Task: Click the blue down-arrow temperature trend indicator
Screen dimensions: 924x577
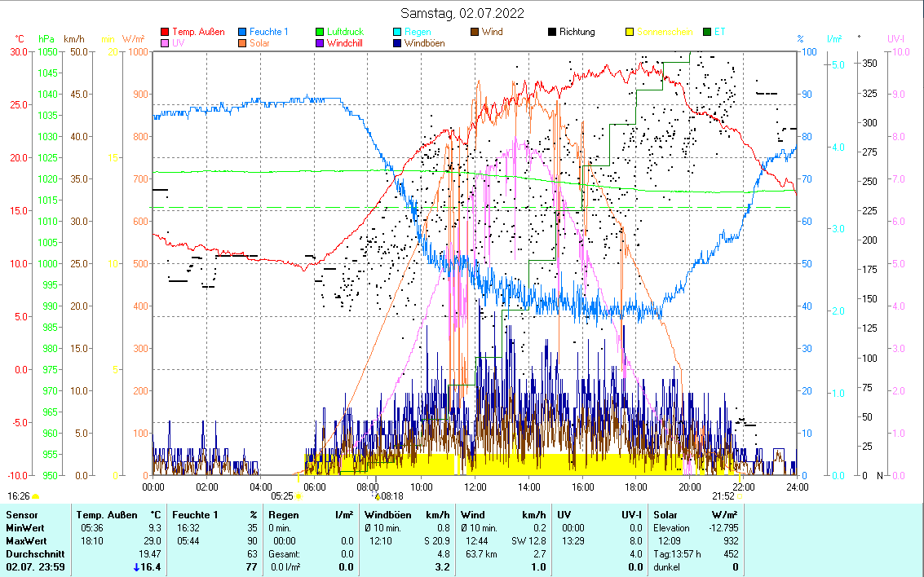Action: click(136, 567)
